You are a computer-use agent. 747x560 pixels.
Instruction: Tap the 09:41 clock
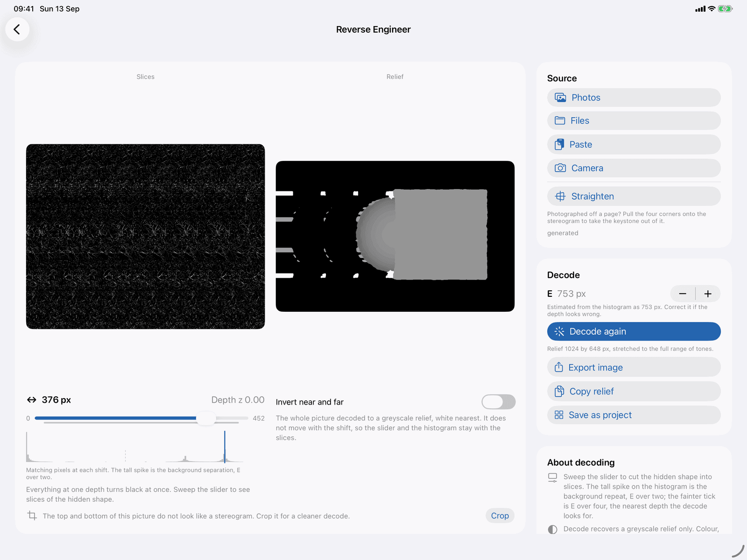tap(23, 9)
